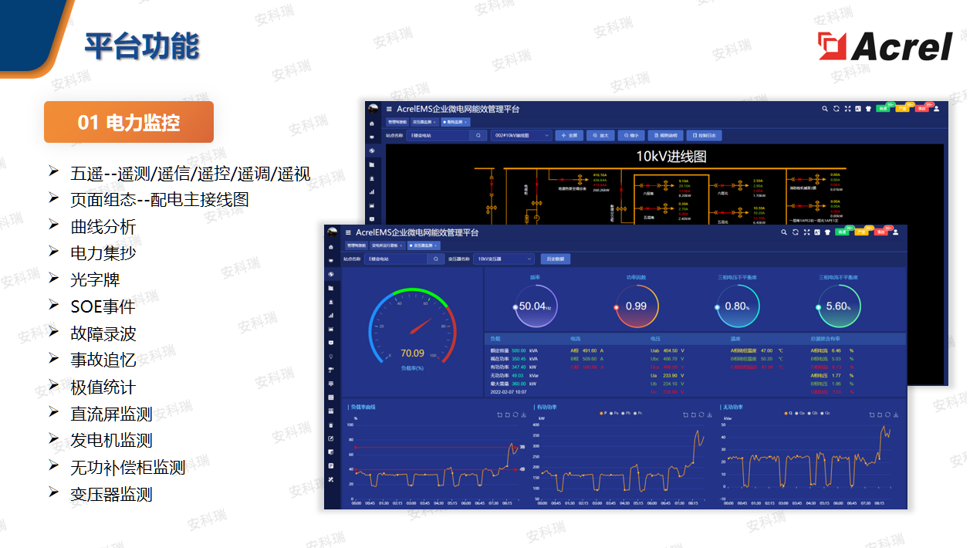Screen dimensions: 980x548
Task: Toggle the Qa series legend on the 无功功率 chart
Action: click(800, 413)
